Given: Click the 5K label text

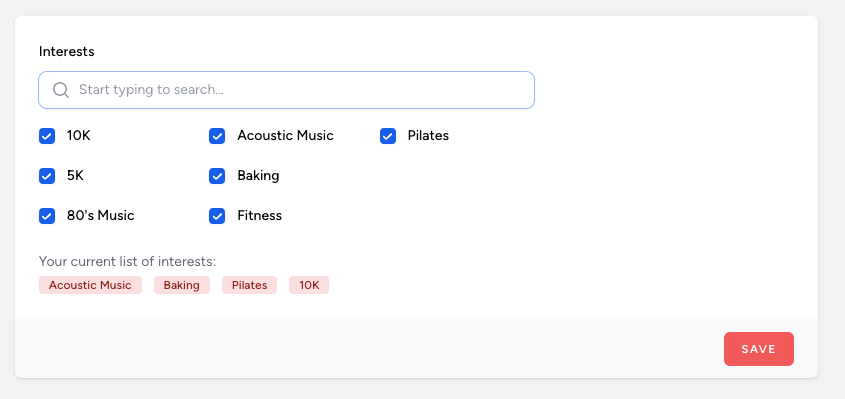Looking at the screenshot, I should pos(75,176).
